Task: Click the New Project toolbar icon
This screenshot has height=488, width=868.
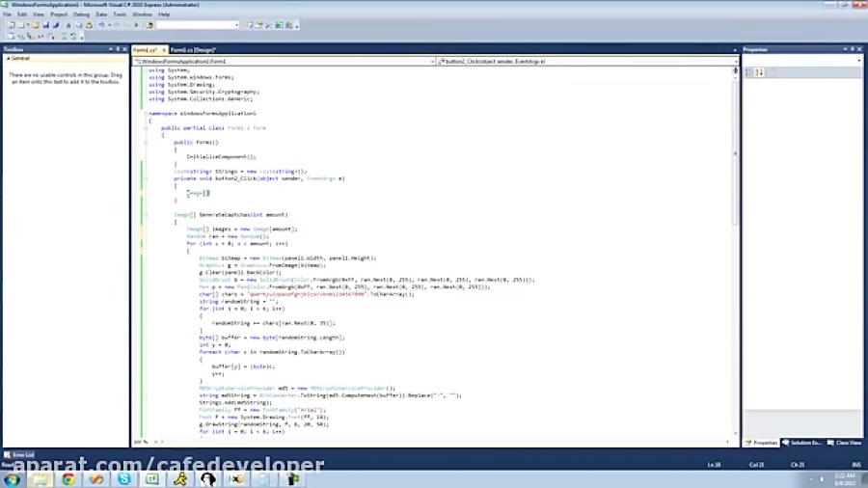Action: [x=11, y=25]
